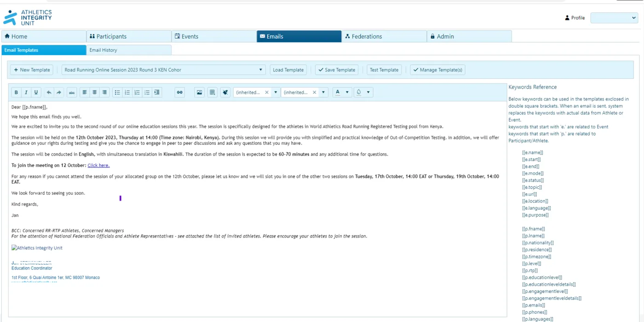Open Manage Template(s)
The width and height of the screenshot is (644, 322).
click(437, 70)
